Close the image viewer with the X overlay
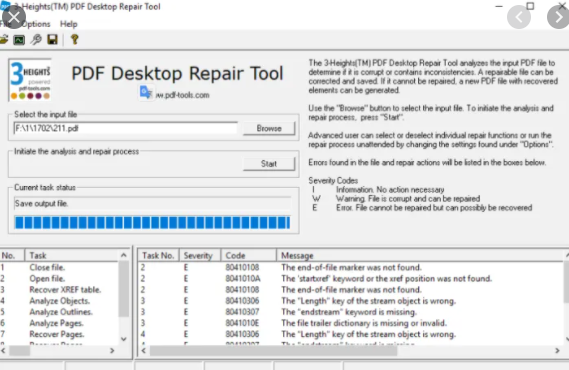Image resolution: width=569 pixels, height=370 pixels. [14, 17]
